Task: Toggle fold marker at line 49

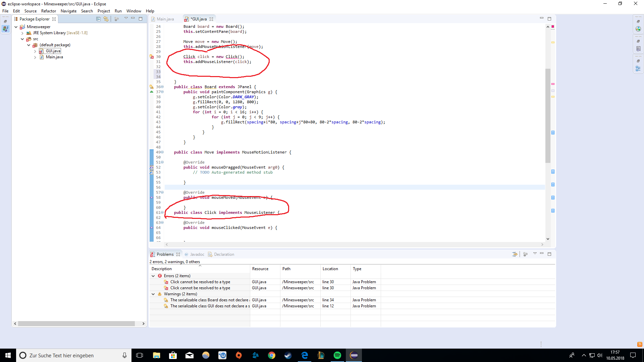Action: 162,152
